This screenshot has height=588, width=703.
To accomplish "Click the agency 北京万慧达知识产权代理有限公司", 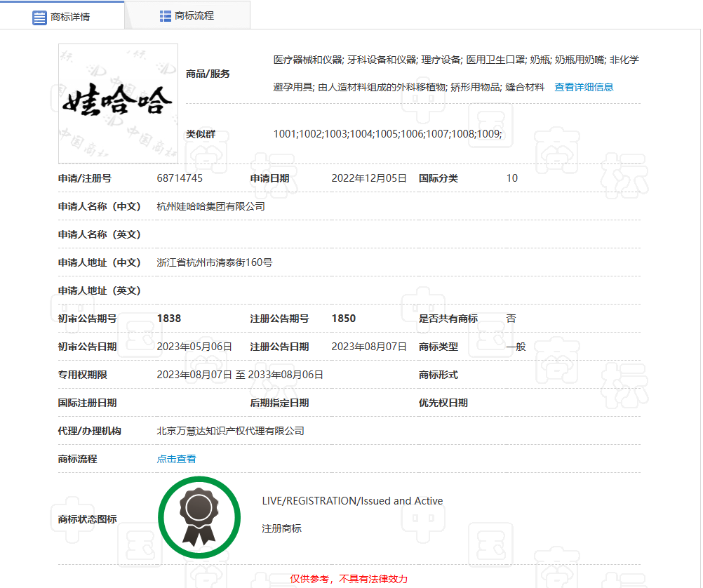I will coord(230,431).
